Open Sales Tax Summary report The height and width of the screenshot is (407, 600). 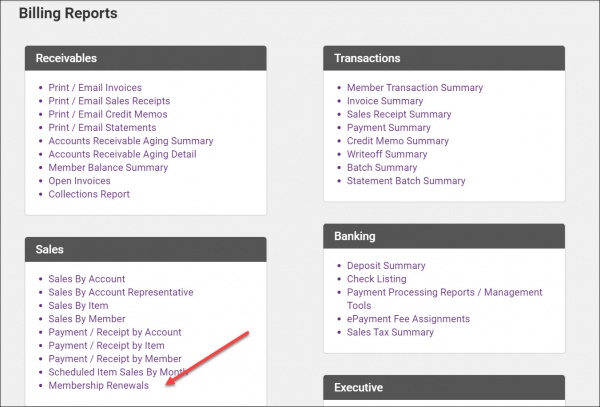click(x=390, y=332)
